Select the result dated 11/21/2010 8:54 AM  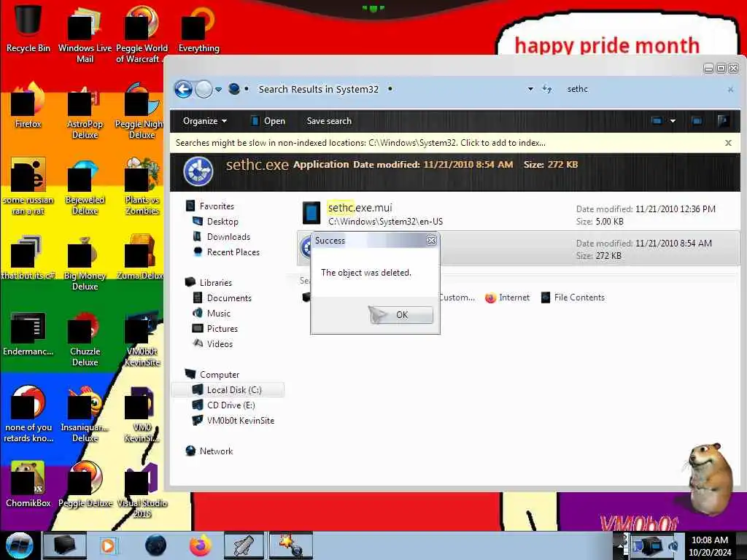tap(519, 249)
